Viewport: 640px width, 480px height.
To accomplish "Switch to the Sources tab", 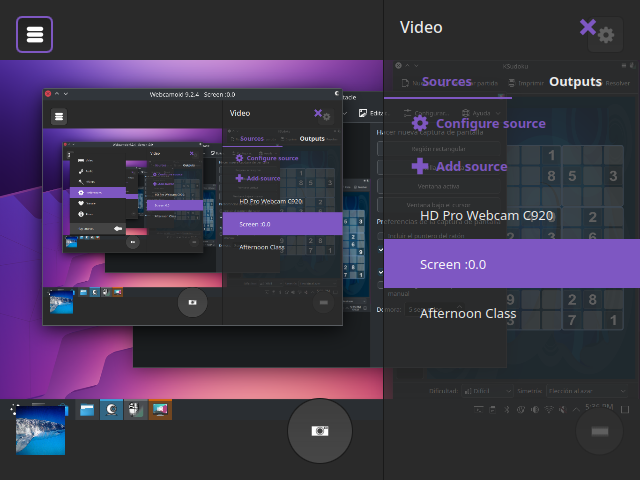I will pyautogui.click(x=447, y=82).
